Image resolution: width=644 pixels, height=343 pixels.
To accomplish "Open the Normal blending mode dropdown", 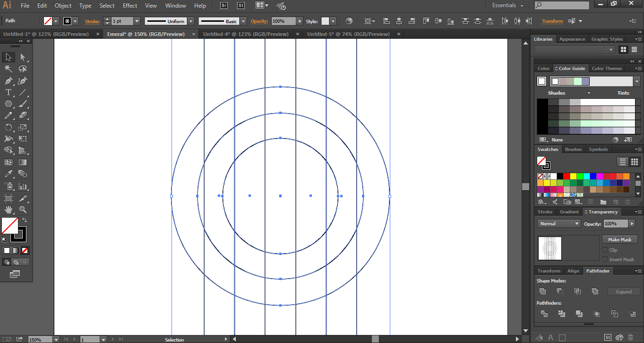I will tap(559, 224).
